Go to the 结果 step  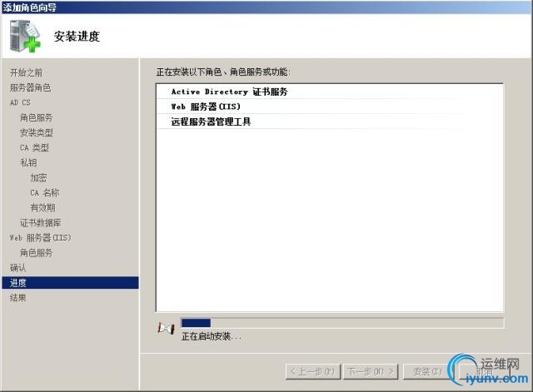17,298
